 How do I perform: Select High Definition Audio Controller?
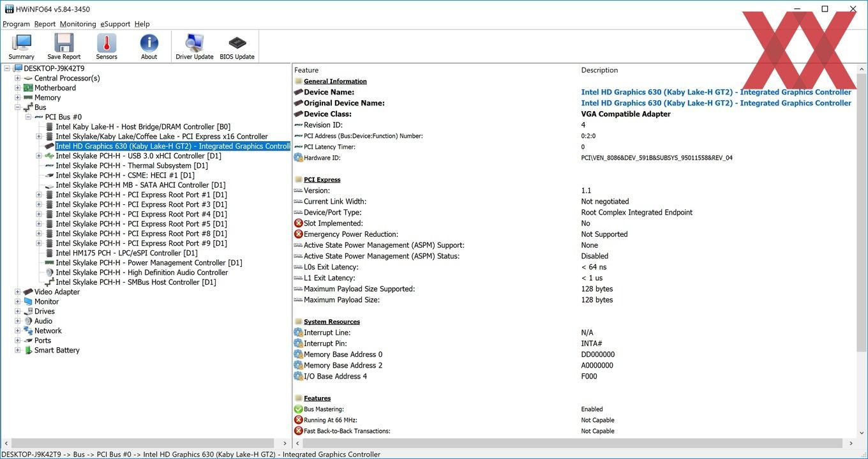click(142, 273)
